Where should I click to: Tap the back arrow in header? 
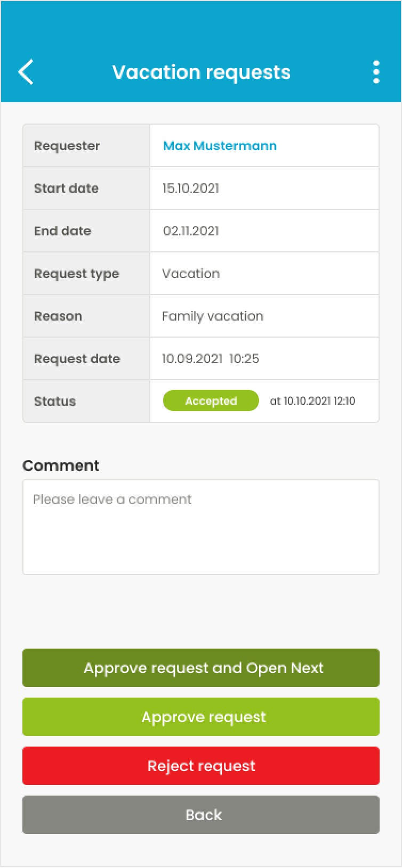click(26, 72)
